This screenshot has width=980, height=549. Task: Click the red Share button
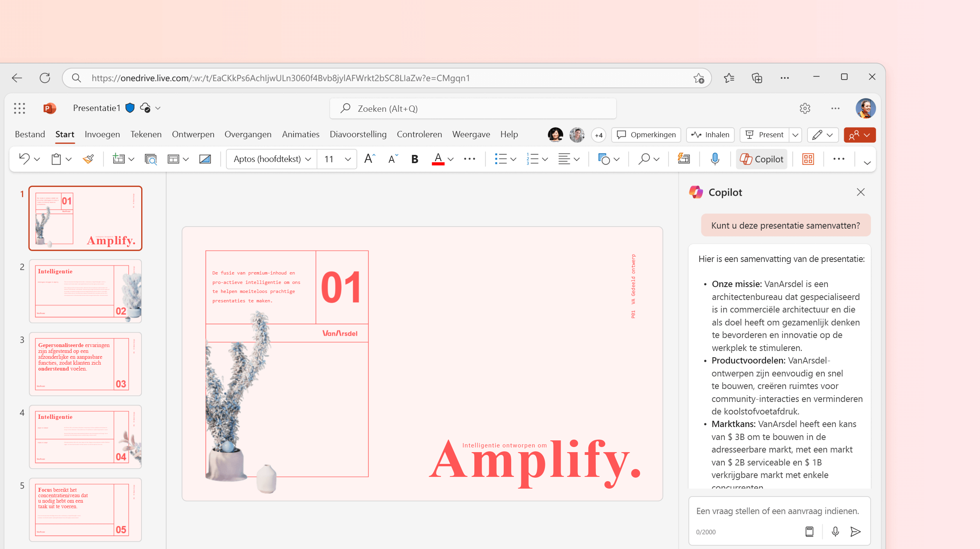point(860,135)
